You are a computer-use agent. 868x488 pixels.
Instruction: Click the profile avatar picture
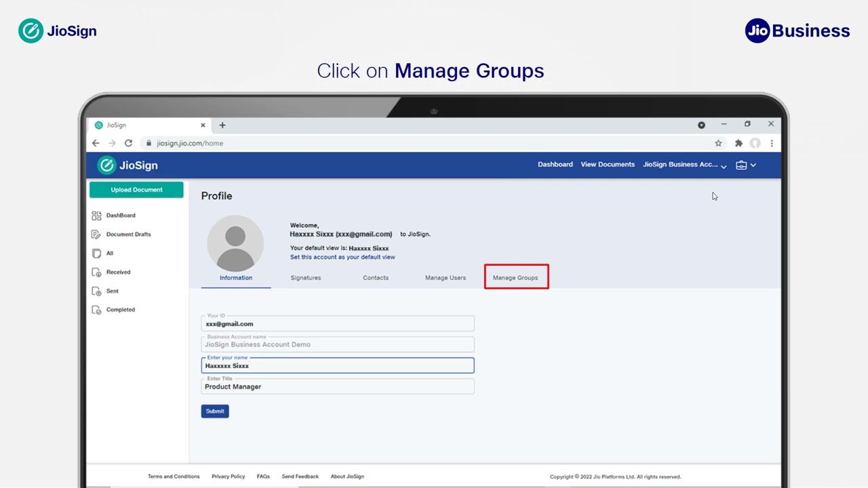click(x=235, y=243)
